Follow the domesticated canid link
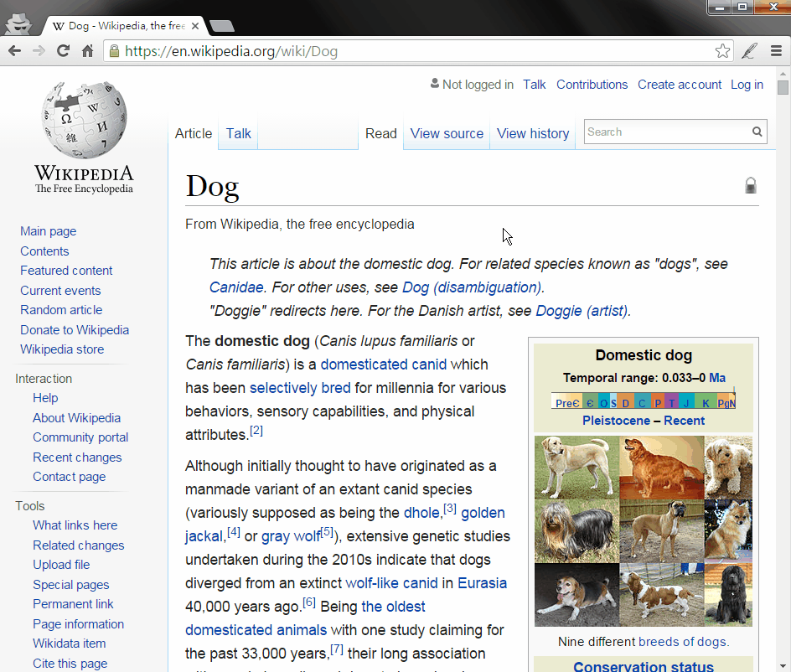This screenshot has height=672, width=791. click(x=384, y=364)
